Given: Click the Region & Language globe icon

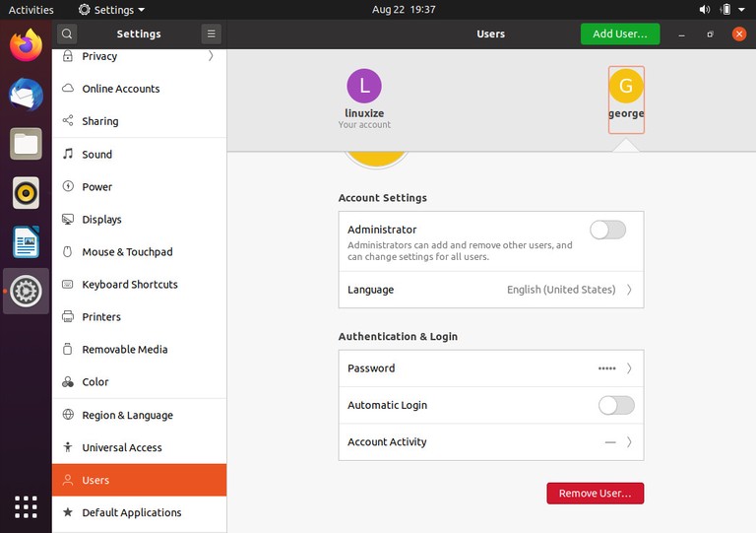Looking at the screenshot, I should [x=68, y=415].
